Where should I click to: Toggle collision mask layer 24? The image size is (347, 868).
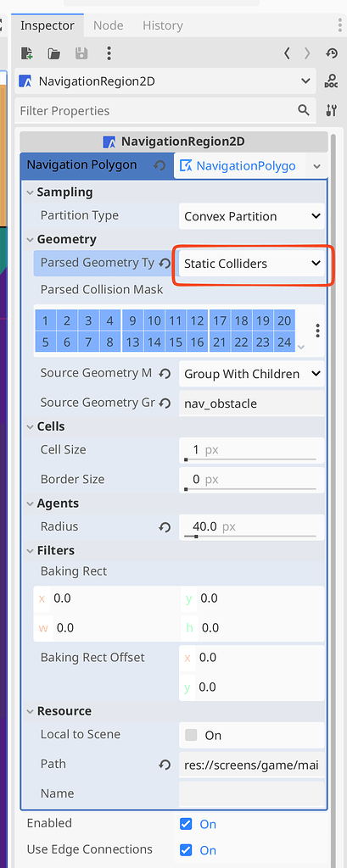click(x=284, y=342)
